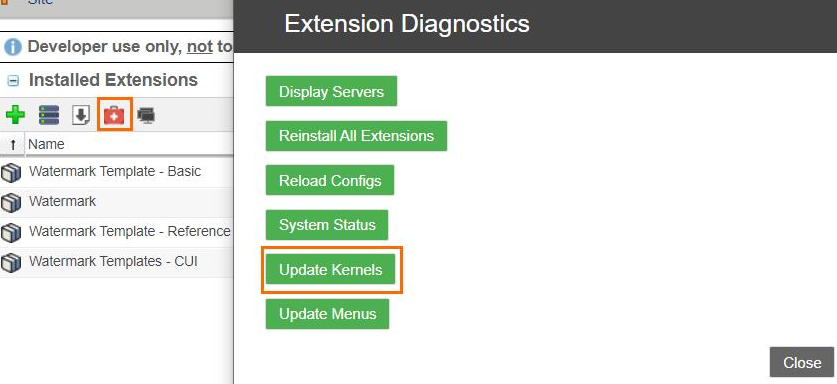
Task: Click the Reload Configs button
Action: click(330, 181)
